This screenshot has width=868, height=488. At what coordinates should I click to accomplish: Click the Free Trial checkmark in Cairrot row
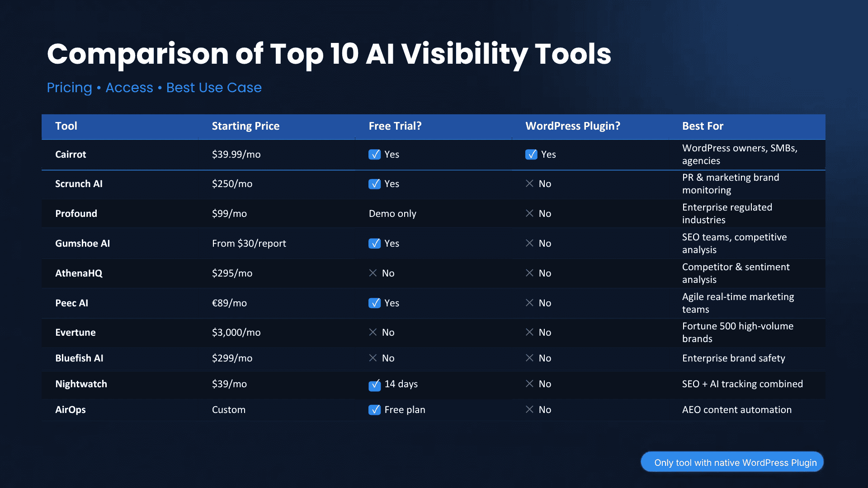click(x=374, y=155)
